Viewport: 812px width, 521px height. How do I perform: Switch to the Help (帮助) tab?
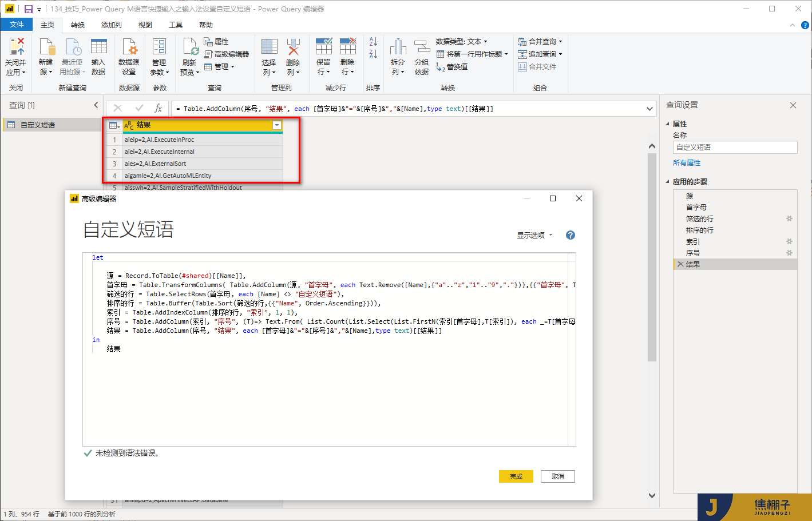tap(206, 25)
